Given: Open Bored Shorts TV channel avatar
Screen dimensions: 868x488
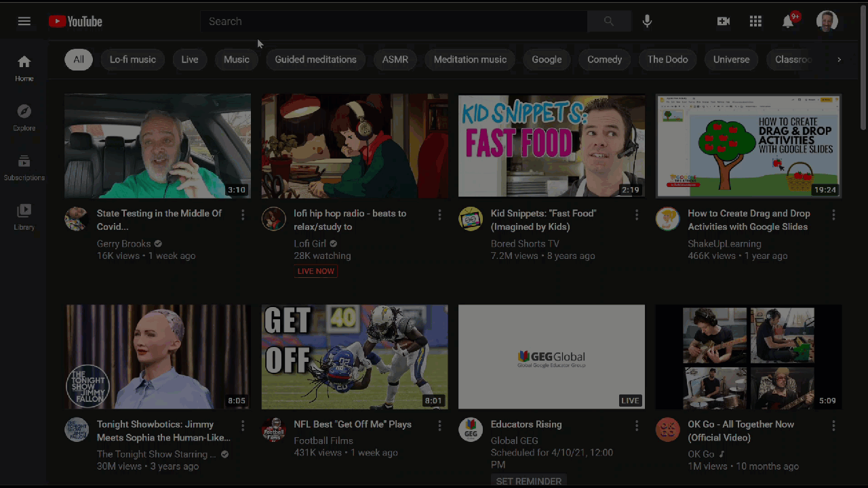Looking at the screenshot, I should click(x=471, y=219).
